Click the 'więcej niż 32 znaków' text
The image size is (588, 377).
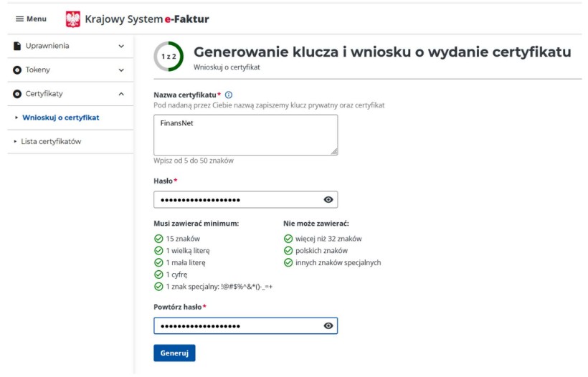[328, 239]
